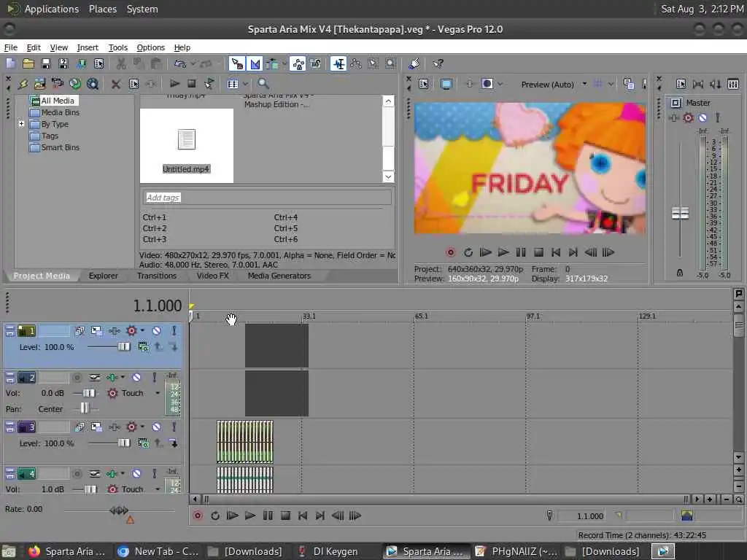Screen dimensions: 747x560
Task: Open the File menu
Action: tap(10, 47)
